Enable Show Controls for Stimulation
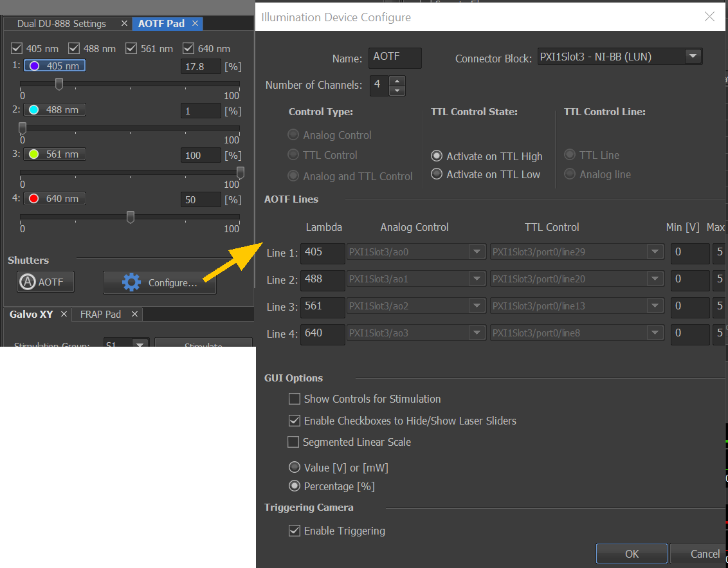728x568 pixels. point(295,399)
